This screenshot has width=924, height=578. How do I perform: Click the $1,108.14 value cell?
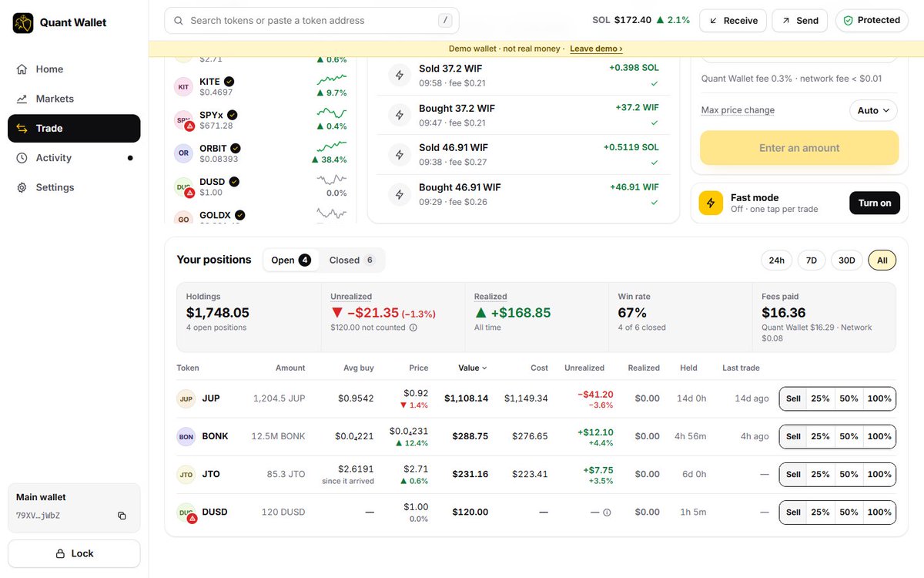pyautogui.click(x=466, y=399)
